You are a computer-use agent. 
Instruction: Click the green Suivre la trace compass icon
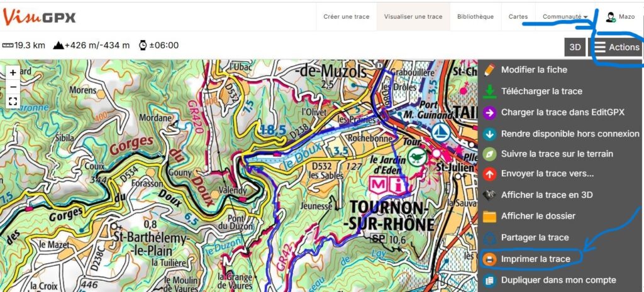click(490, 154)
